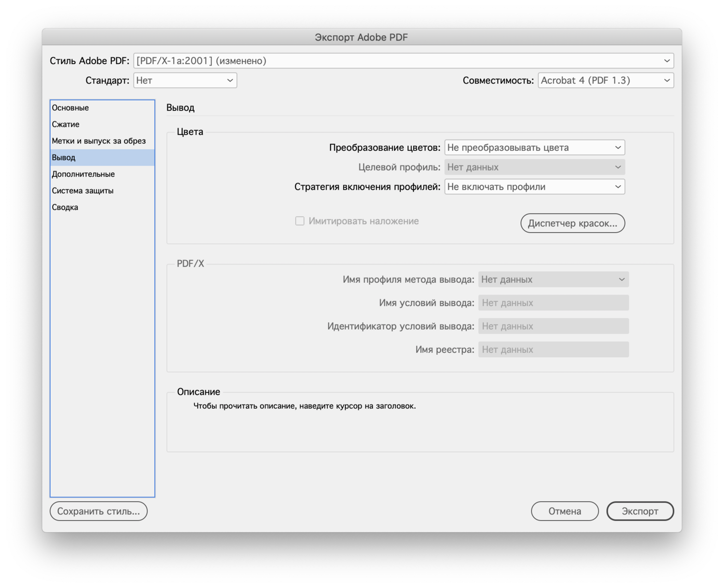Viewport: 724px width, 588px height.
Task: Click the Сохранить стиль button
Action: point(98,511)
